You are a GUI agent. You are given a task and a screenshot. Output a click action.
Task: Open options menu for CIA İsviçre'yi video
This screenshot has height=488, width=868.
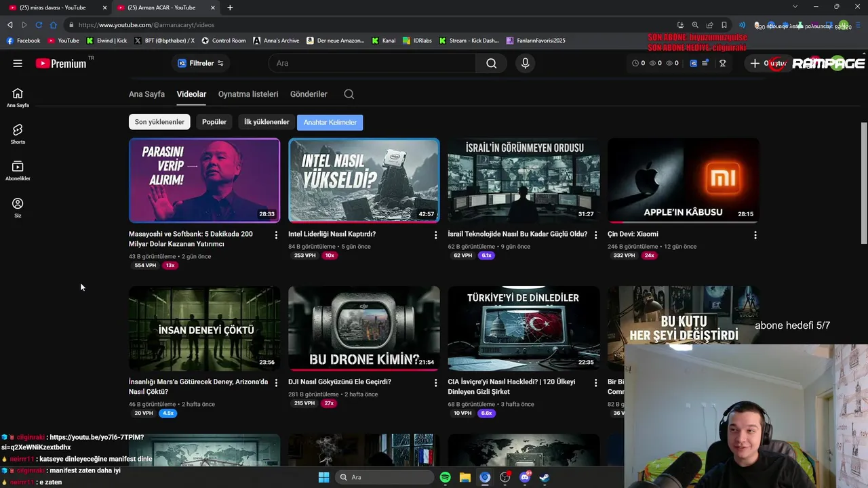595,383
